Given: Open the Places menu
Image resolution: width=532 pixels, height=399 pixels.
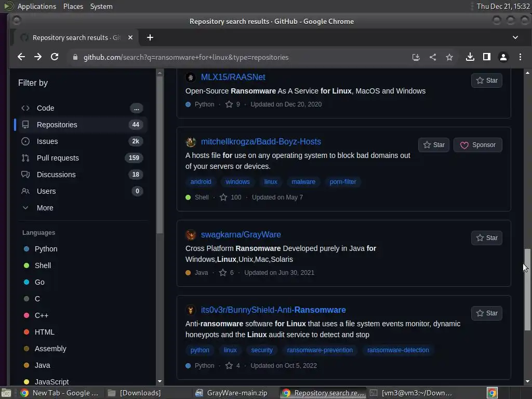Looking at the screenshot, I should pyautogui.click(x=73, y=6).
